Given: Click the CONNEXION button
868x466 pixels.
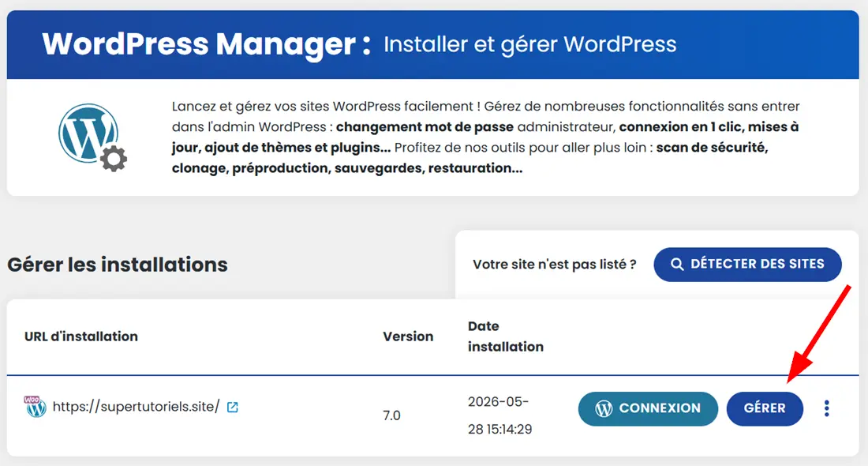Looking at the screenshot, I should click(648, 408).
